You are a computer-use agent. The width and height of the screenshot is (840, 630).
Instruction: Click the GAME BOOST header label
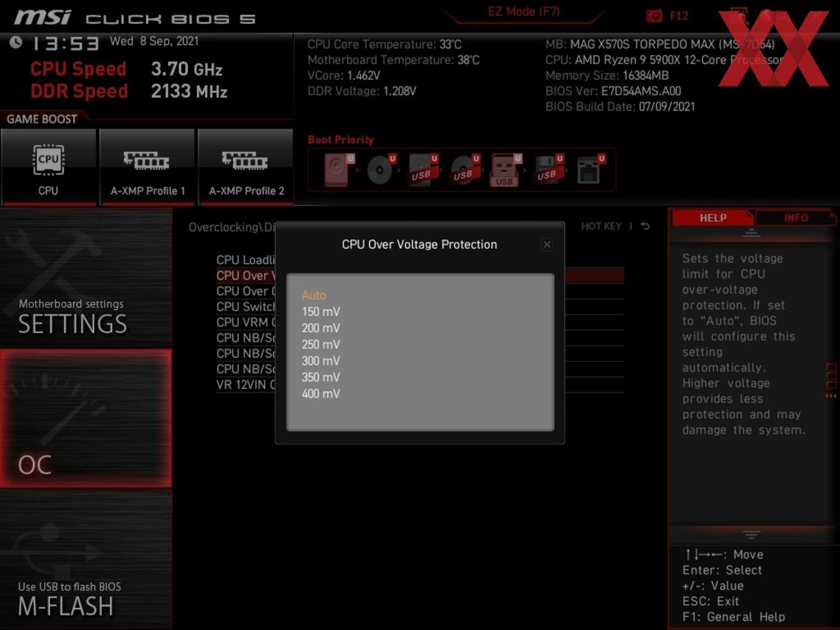pos(42,119)
